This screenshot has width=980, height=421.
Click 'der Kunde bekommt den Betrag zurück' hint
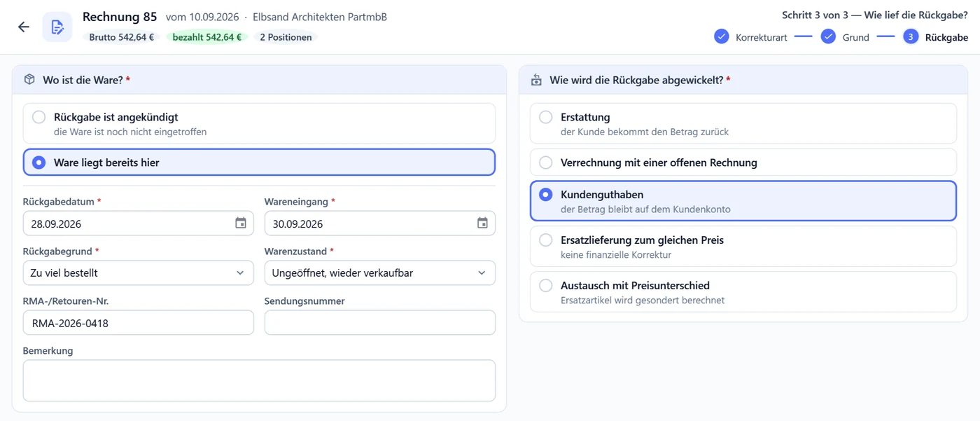click(x=645, y=132)
